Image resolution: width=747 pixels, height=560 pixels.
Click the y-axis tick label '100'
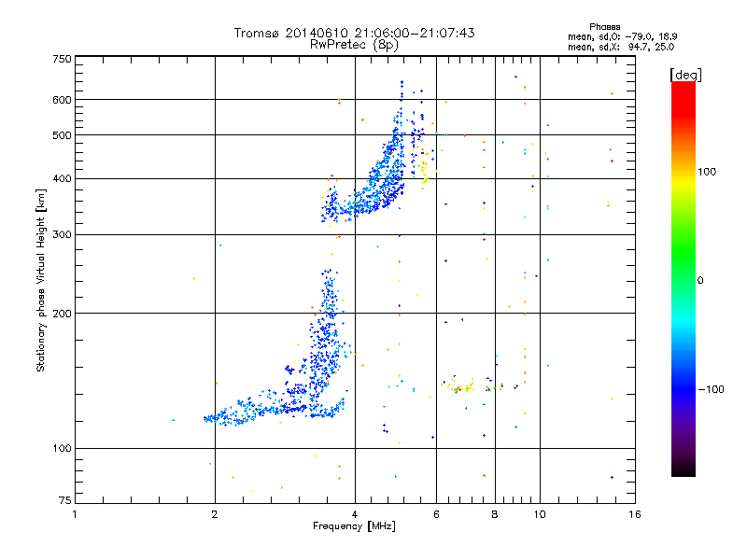(63, 449)
